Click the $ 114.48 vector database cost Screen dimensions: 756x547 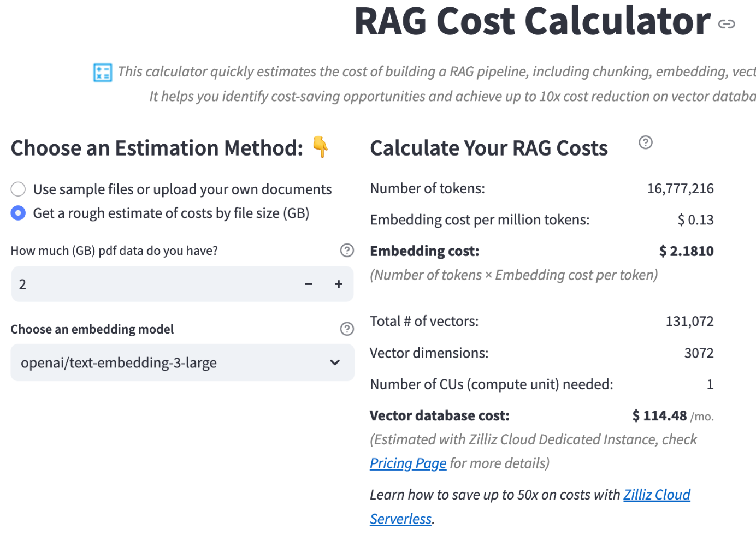(x=659, y=416)
